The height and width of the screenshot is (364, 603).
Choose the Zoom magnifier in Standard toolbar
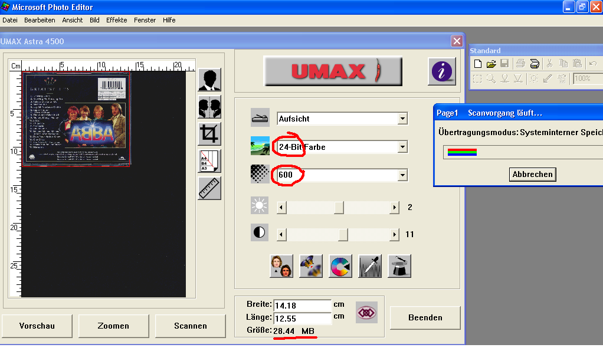tap(491, 79)
